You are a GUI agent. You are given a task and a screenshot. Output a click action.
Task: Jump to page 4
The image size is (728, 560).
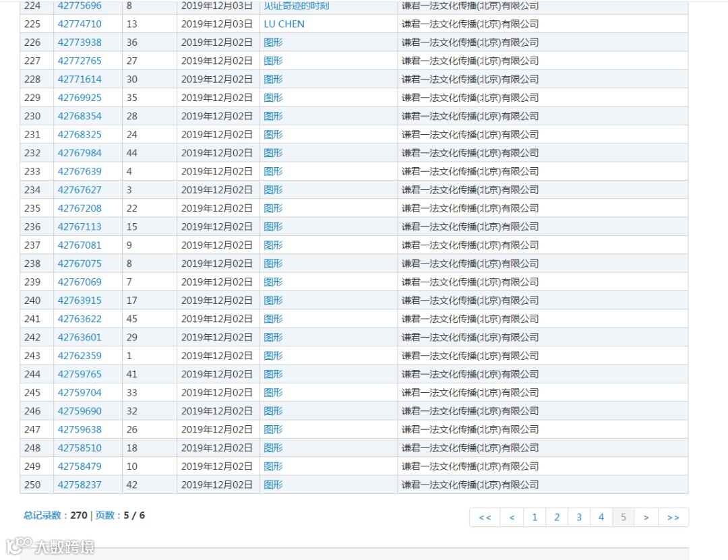(601, 518)
